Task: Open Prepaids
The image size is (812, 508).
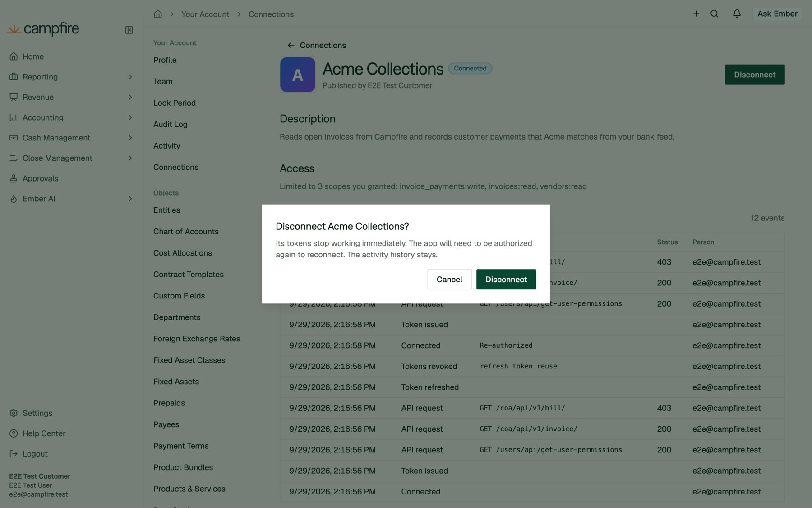Action: [169, 403]
